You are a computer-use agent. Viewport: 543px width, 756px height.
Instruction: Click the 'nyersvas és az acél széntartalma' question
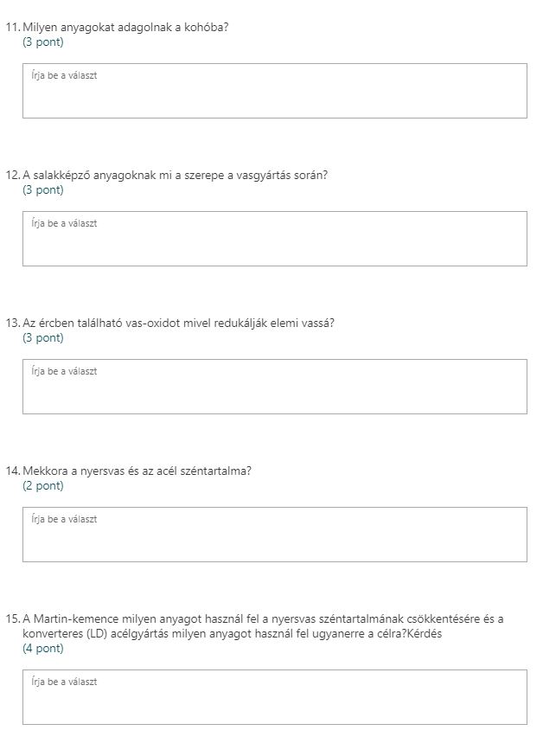point(137,471)
